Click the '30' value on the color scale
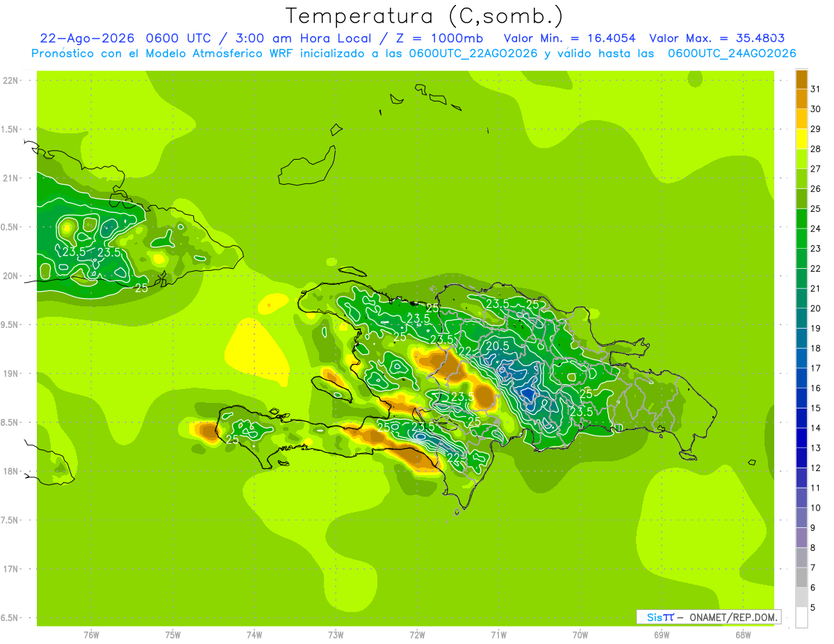This screenshot has width=834, height=644. [x=815, y=109]
